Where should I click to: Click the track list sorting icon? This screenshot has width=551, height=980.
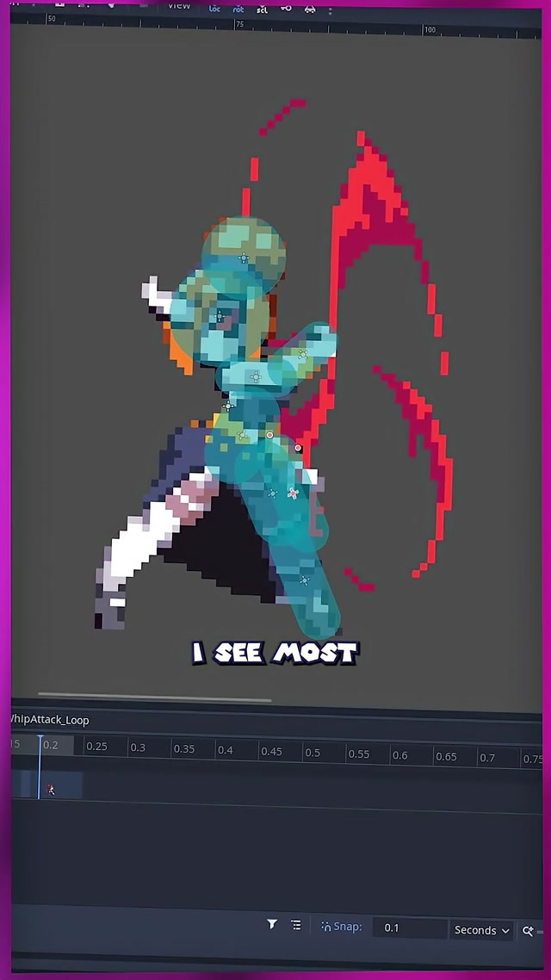coord(296,925)
